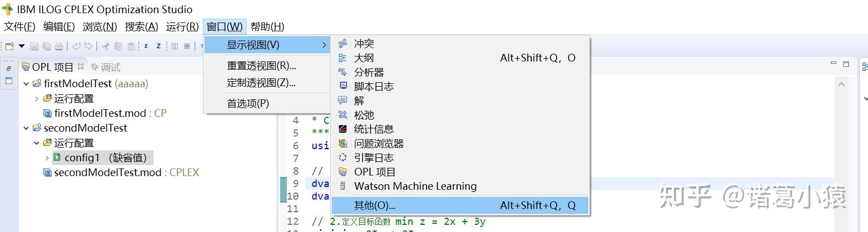Click the Paste clipboard icon
The image size is (868, 232).
[131, 47]
